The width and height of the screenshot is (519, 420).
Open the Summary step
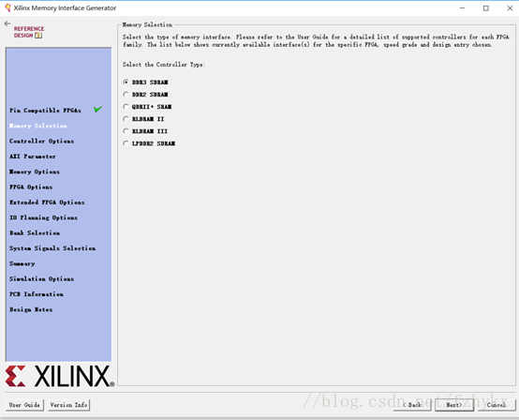(x=22, y=263)
